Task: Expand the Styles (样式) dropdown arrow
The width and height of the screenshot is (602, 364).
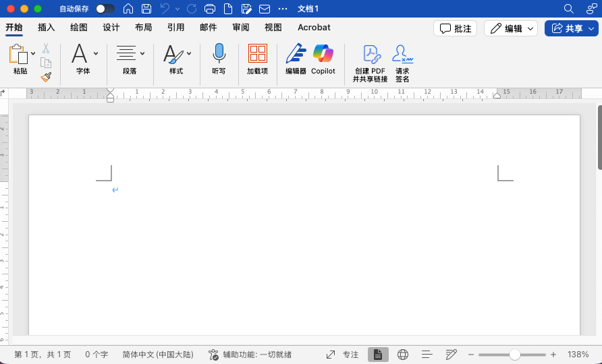Action: (189, 53)
